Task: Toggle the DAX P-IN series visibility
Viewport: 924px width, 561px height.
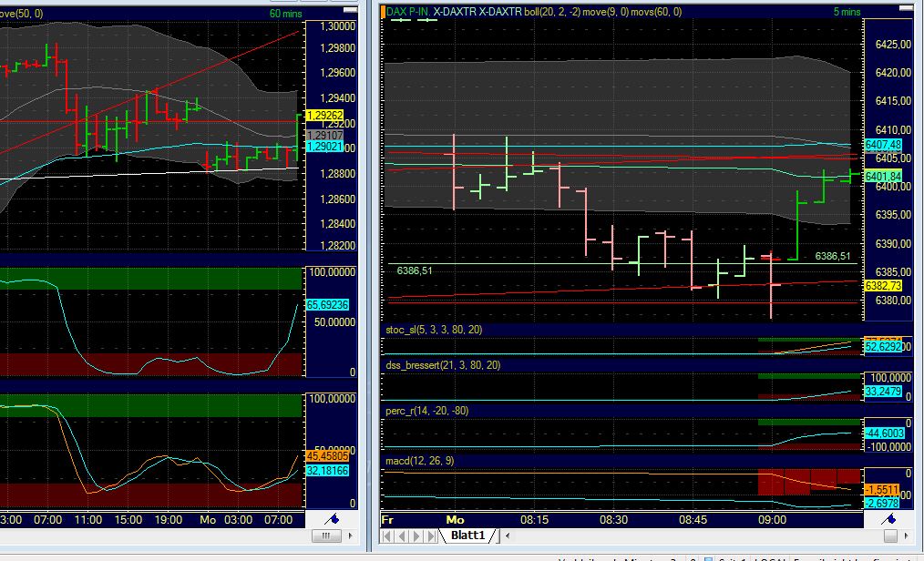Action: 408,10
